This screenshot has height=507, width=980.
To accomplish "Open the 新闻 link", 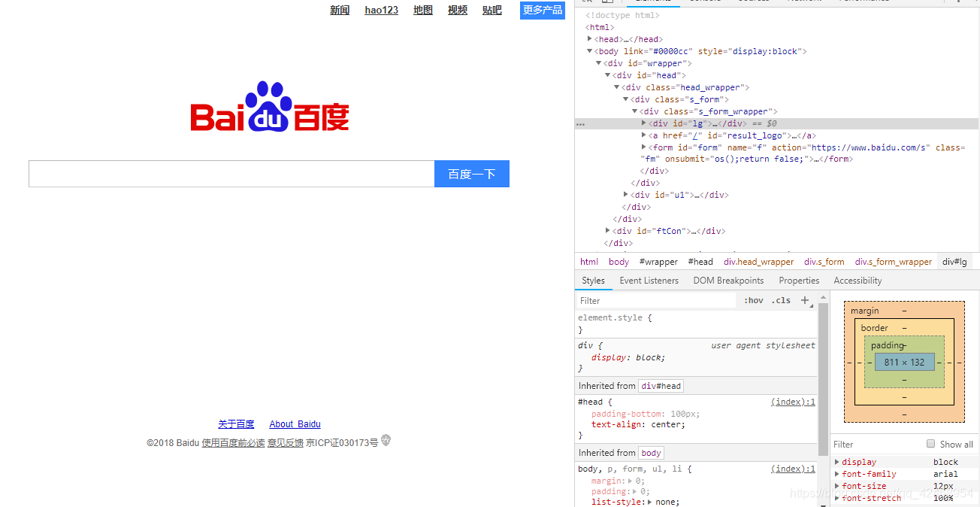I will (340, 10).
